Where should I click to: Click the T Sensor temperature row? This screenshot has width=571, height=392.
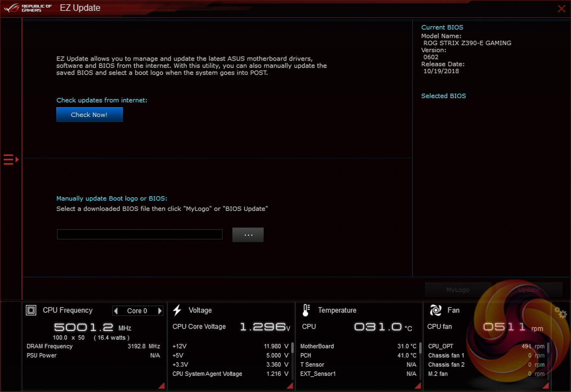click(x=358, y=365)
